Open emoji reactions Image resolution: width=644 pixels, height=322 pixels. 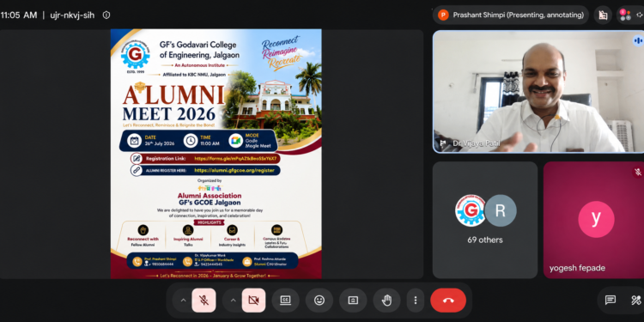point(319,301)
